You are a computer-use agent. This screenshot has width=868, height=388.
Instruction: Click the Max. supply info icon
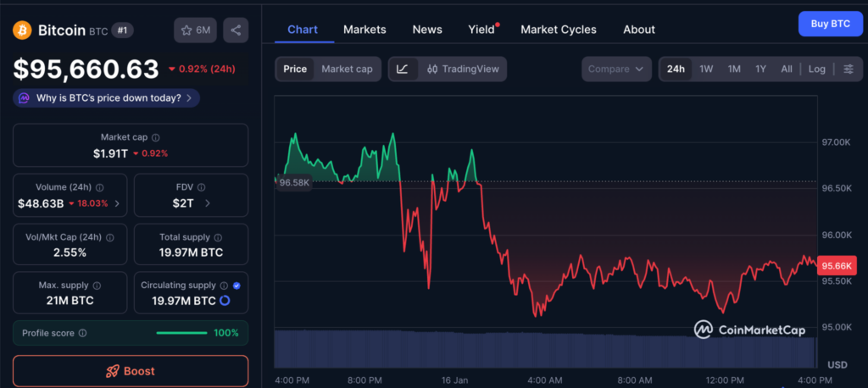96,286
